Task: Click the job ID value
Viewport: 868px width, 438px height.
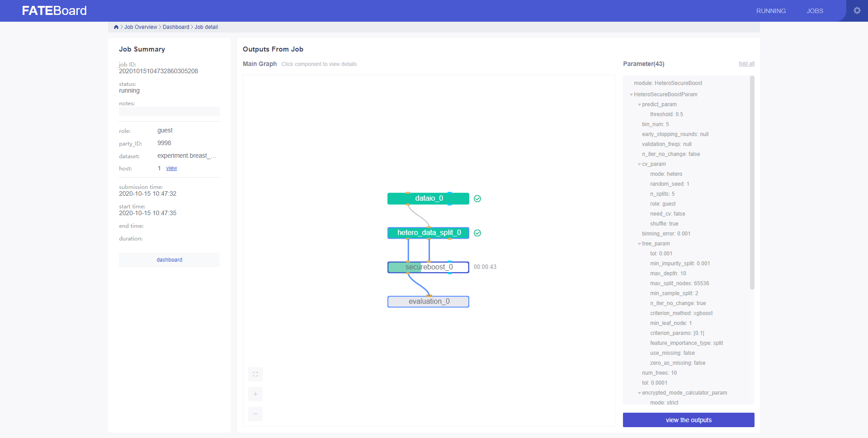Action: tap(158, 71)
